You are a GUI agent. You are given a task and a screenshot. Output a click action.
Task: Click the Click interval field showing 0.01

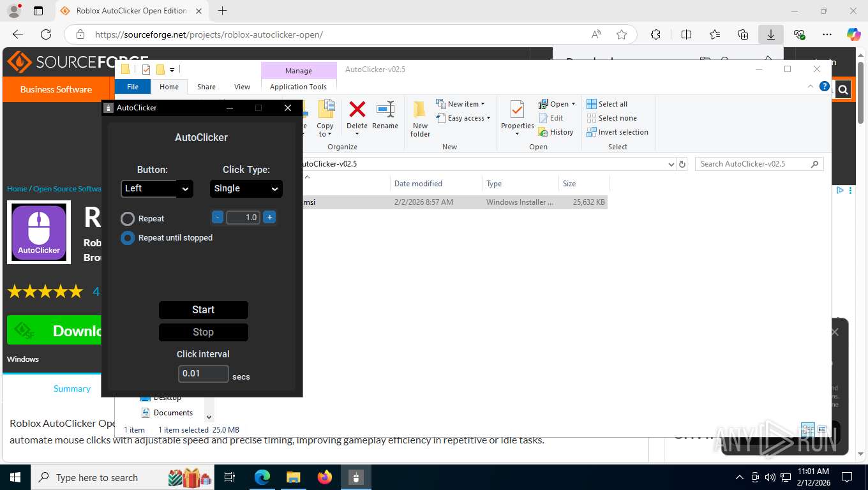[204, 374]
